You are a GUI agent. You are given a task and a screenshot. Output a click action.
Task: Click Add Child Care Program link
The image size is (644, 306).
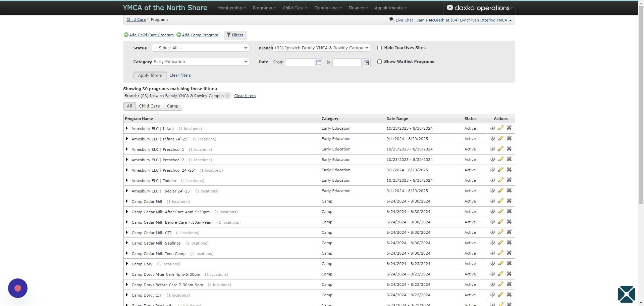pyautogui.click(x=151, y=35)
